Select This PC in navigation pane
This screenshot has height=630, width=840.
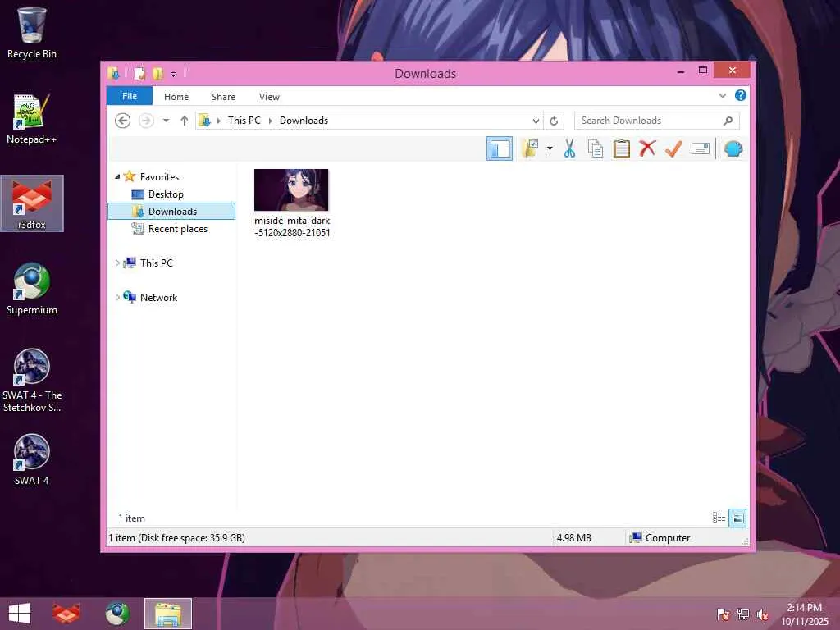click(x=157, y=263)
